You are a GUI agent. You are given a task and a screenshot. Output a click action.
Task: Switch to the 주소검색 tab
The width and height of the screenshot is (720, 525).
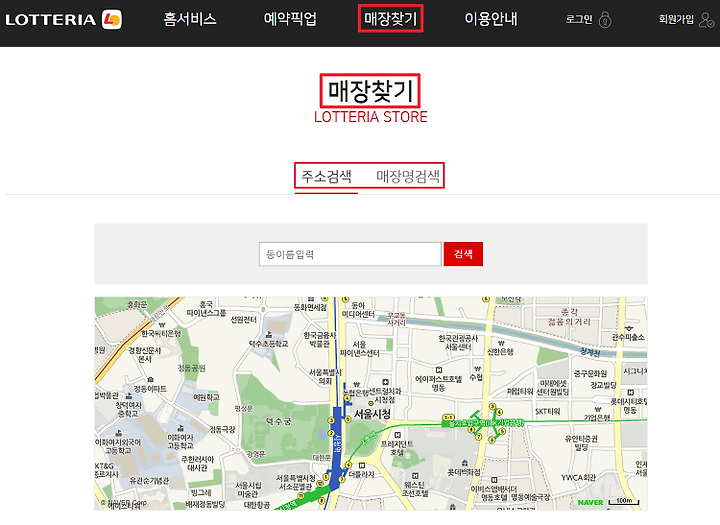click(326, 176)
